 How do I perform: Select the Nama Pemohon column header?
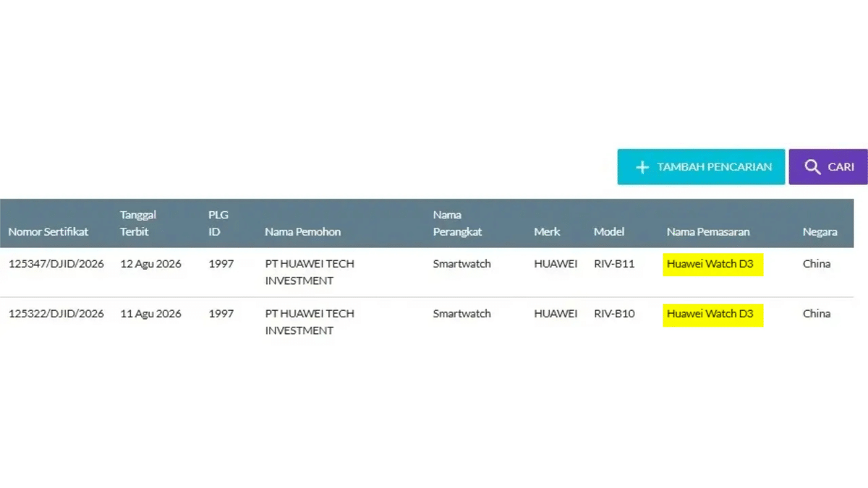coord(302,232)
